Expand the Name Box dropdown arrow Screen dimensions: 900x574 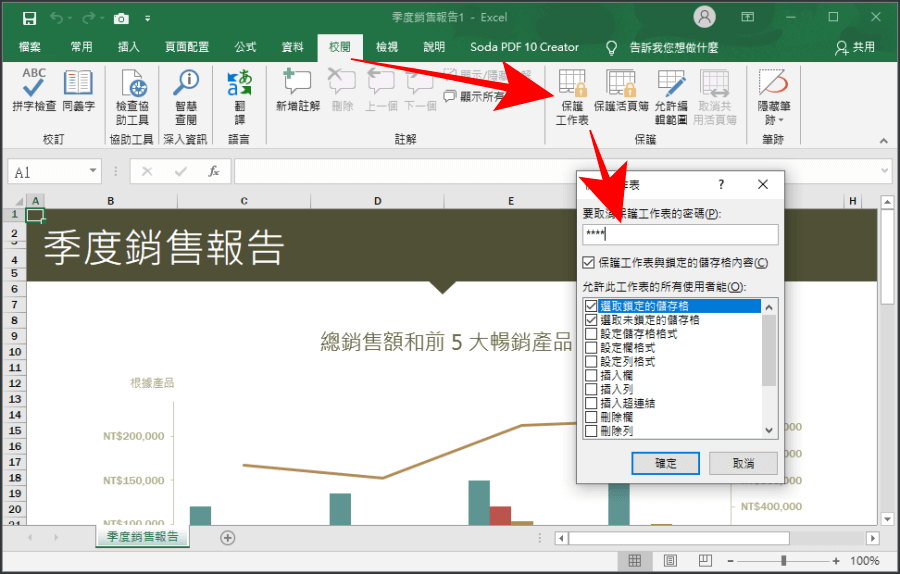(x=92, y=171)
